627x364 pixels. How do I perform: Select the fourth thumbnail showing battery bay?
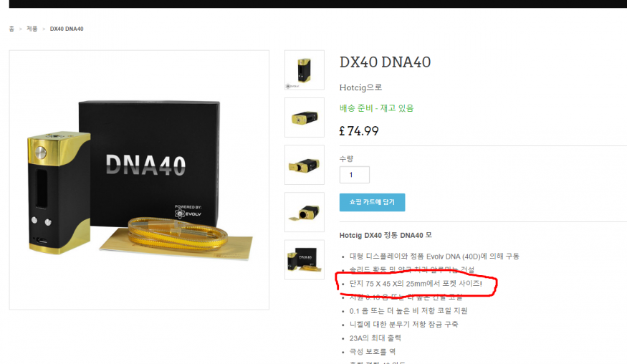point(305,212)
